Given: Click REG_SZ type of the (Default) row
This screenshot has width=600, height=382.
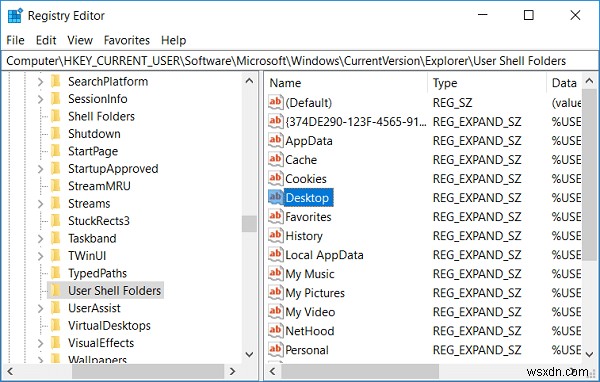Looking at the screenshot, I should click(x=452, y=103).
